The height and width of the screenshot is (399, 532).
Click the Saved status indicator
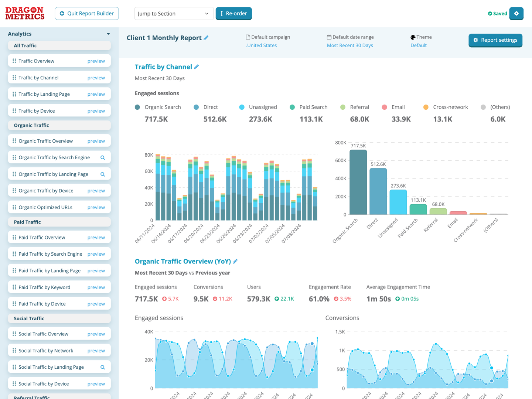pos(497,14)
